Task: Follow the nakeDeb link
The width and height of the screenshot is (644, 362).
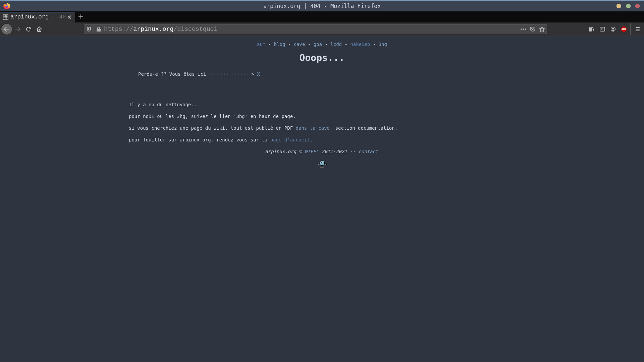Action: 360,44
